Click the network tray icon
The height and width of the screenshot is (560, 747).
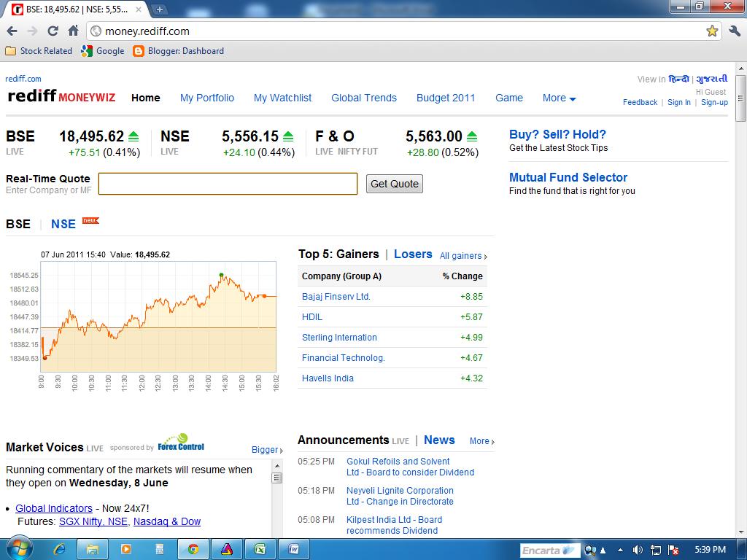[656, 550]
